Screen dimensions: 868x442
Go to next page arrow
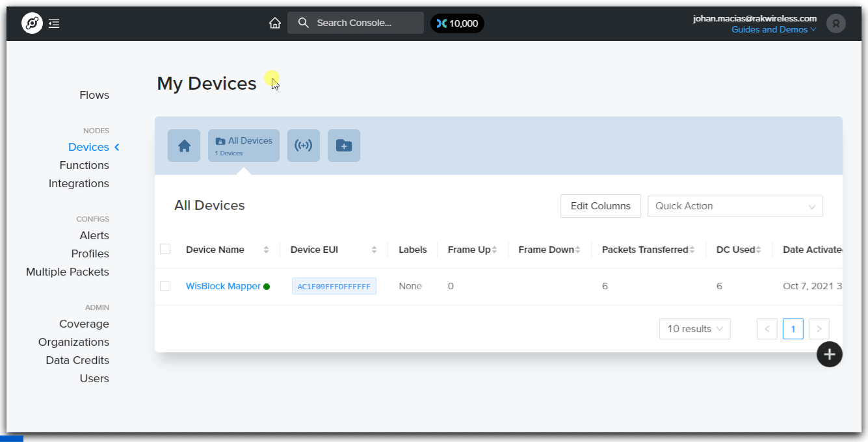(x=819, y=329)
